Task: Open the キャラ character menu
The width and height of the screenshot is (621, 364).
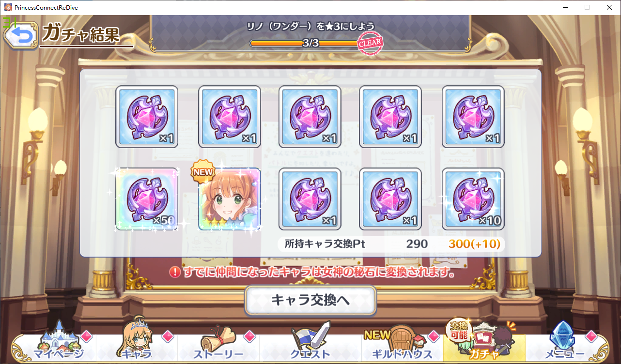Action: pos(137,342)
